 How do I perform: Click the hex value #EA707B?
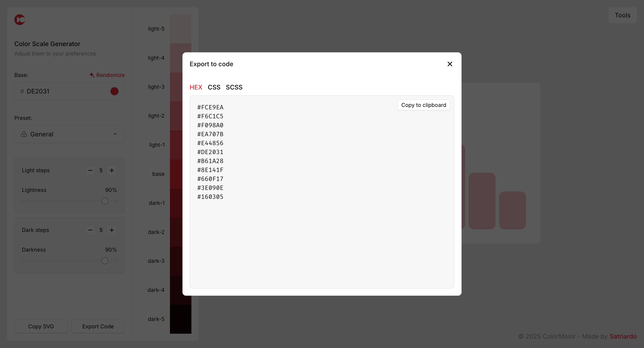click(x=210, y=134)
